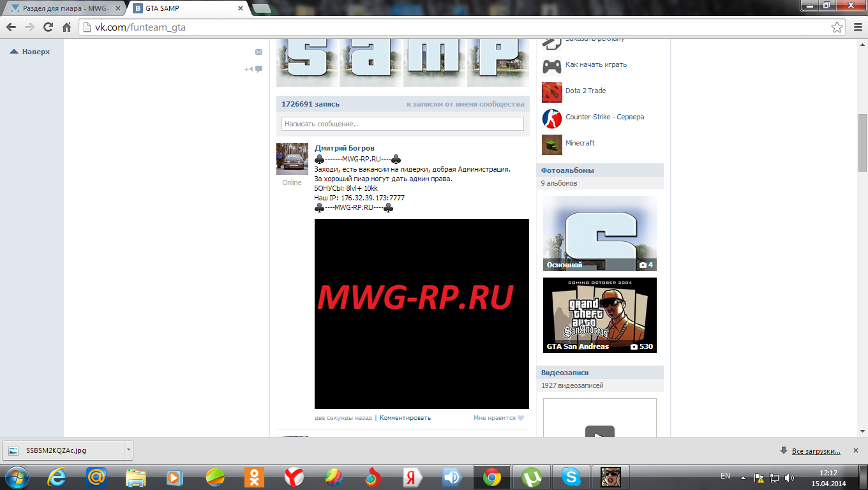
Task: Open к записям от имени сообщества
Action: (x=465, y=104)
